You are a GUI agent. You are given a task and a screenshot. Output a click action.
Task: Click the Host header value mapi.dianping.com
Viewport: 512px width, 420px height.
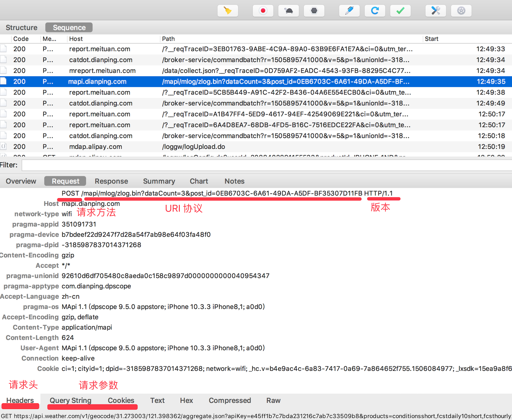[x=91, y=204]
